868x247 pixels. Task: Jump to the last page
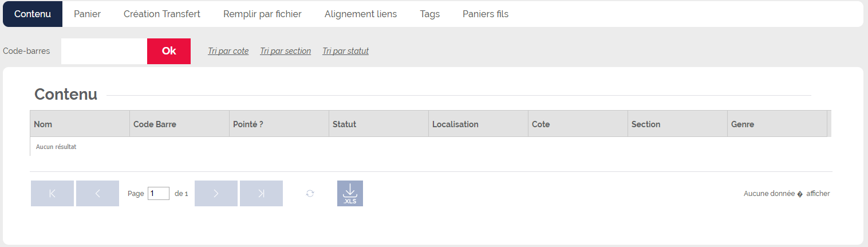pos(261,193)
